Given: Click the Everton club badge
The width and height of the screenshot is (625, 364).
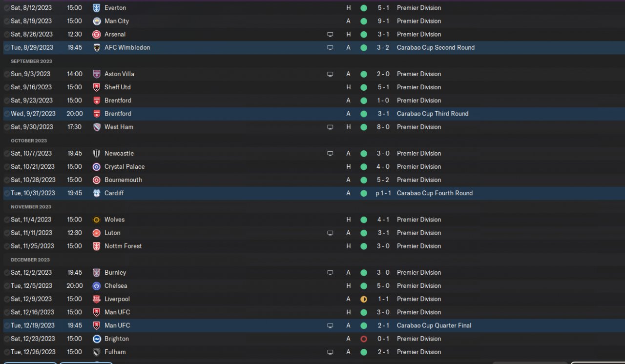Looking at the screenshot, I should [97, 8].
